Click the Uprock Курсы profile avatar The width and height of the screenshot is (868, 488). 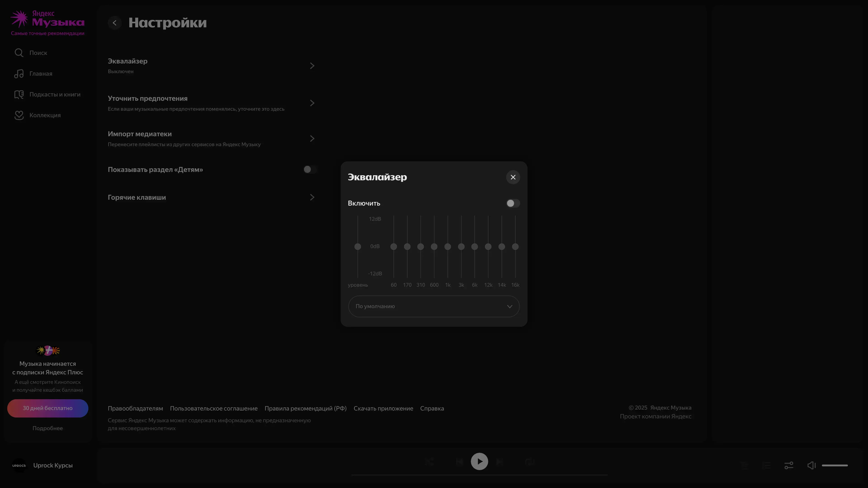tap(19, 465)
